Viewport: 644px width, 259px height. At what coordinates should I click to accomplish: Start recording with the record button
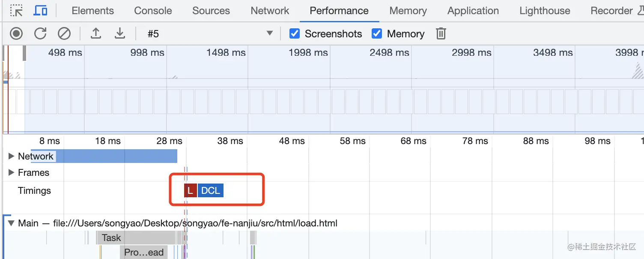coord(16,33)
